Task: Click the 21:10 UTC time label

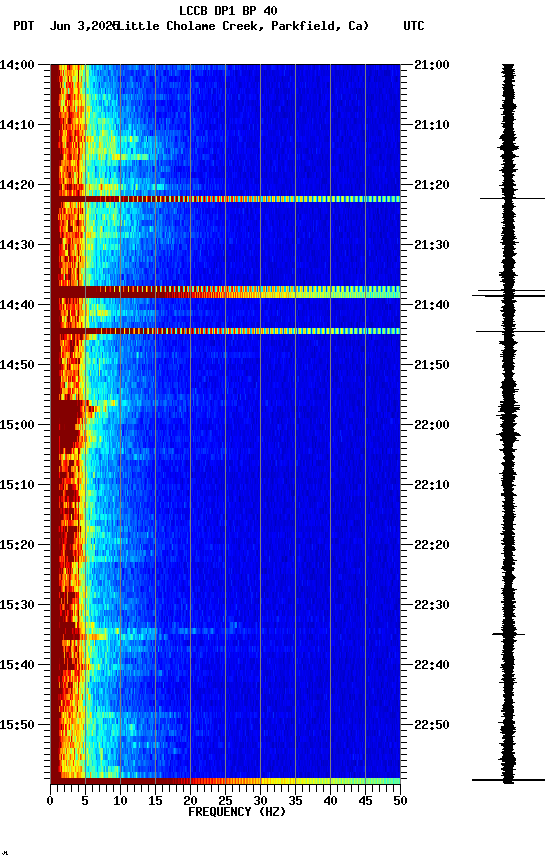Action: click(x=432, y=125)
